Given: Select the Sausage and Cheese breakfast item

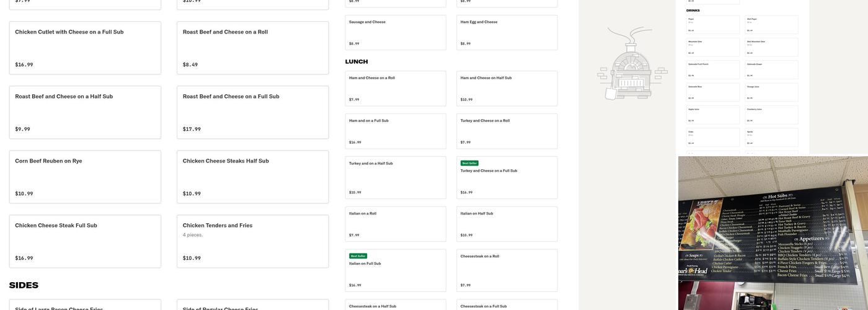Looking at the screenshot, I should tap(396, 32).
